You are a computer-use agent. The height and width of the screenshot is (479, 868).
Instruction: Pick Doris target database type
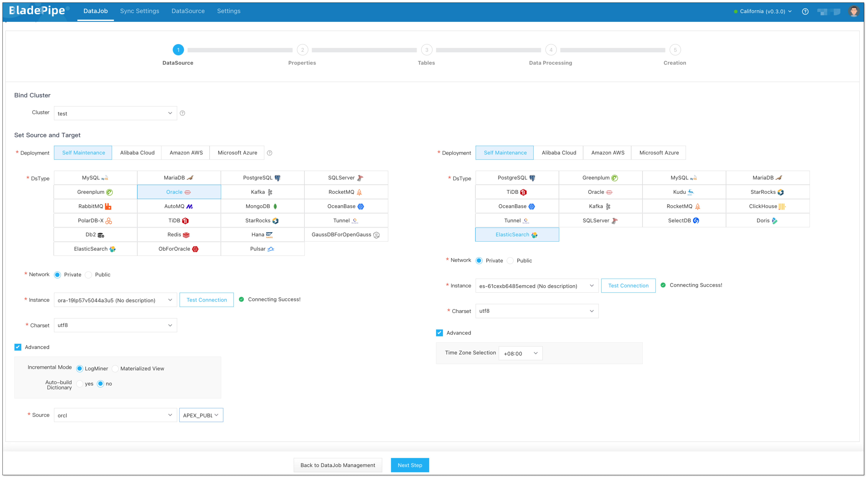coord(767,221)
